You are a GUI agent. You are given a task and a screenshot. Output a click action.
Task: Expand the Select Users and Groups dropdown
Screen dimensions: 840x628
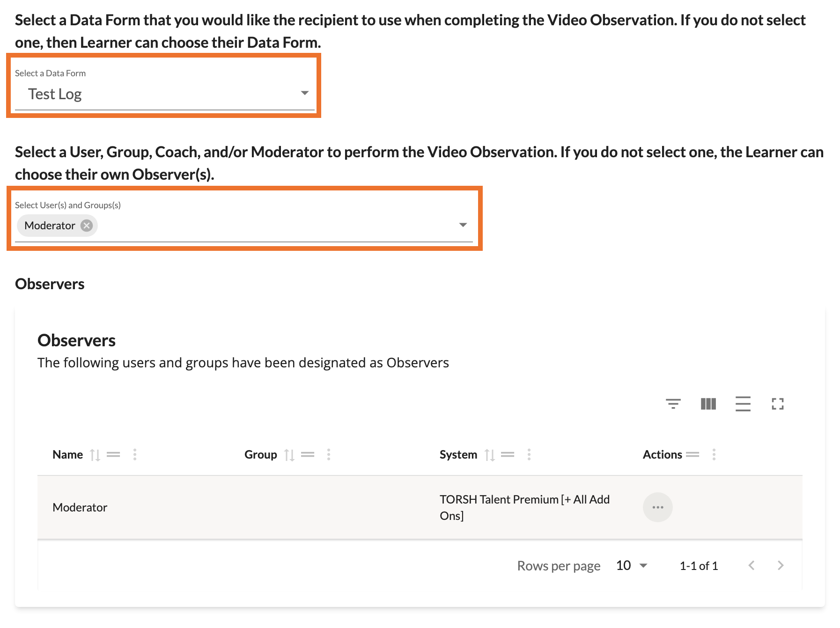[x=463, y=225]
